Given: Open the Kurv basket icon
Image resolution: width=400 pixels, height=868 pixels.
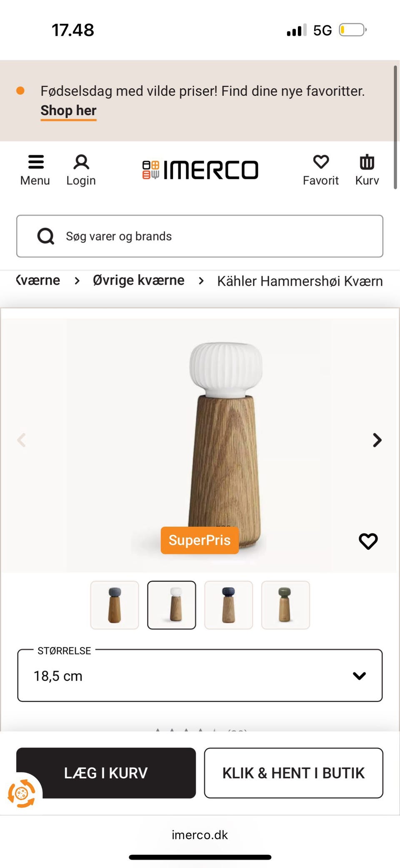Looking at the screenshot, I should pos(367,162).
